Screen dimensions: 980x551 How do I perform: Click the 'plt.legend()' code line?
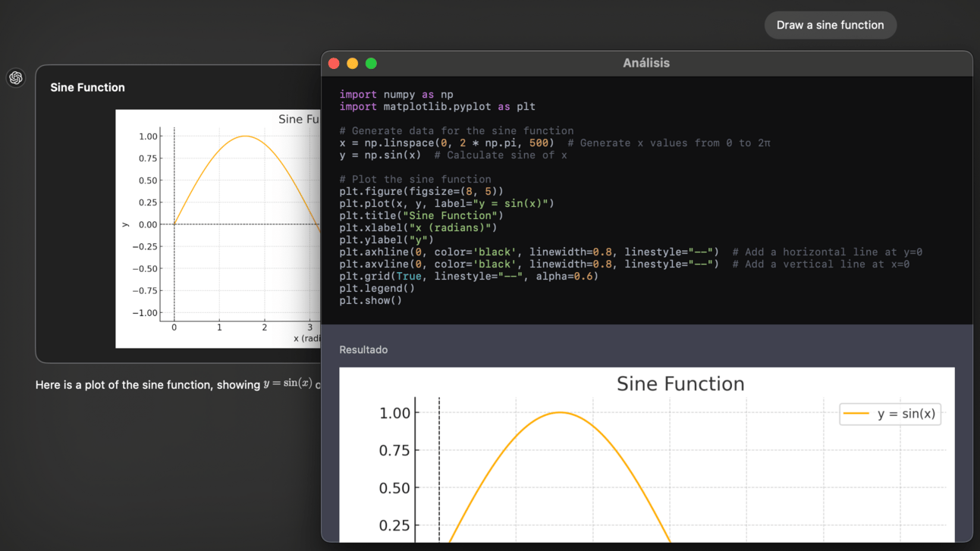click(x=377, y=289)
